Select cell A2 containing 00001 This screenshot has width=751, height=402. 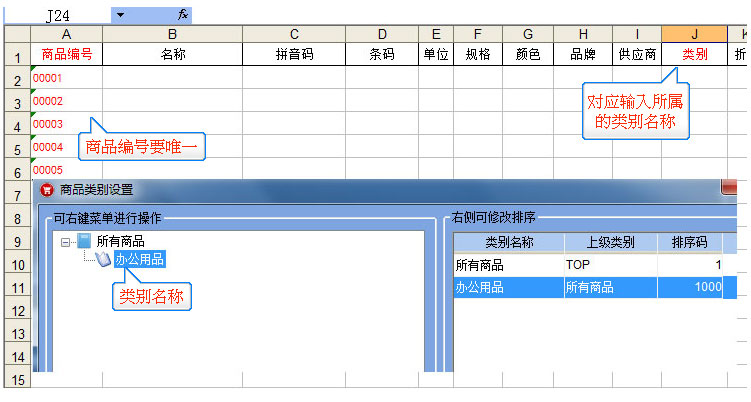coord(67,78)
